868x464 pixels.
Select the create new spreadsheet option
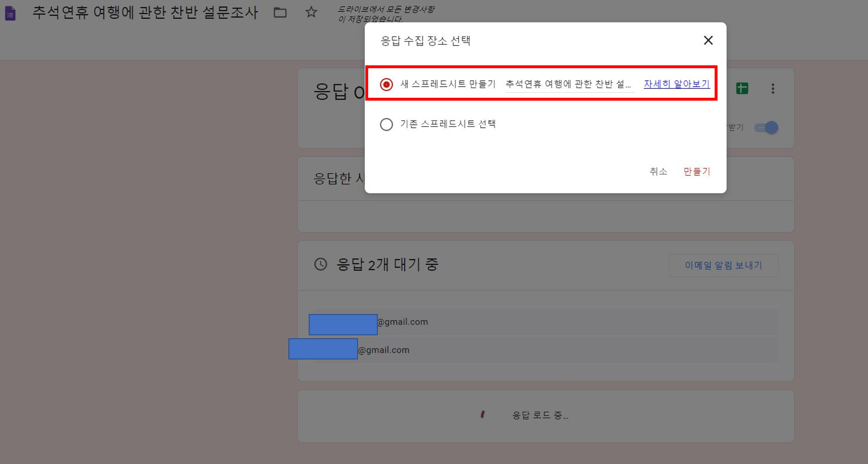(x=386, y=84)
